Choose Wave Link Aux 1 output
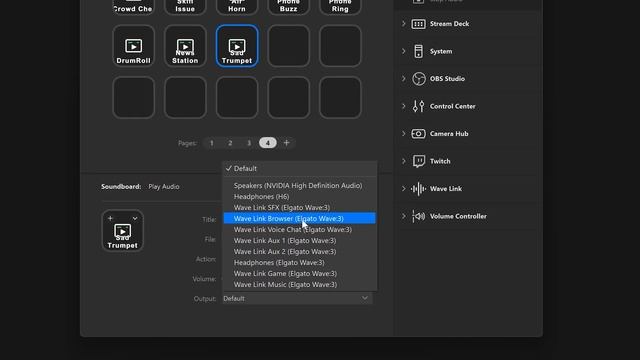Image resolution: width=640 pixels, height=360 pixels. 300,241
